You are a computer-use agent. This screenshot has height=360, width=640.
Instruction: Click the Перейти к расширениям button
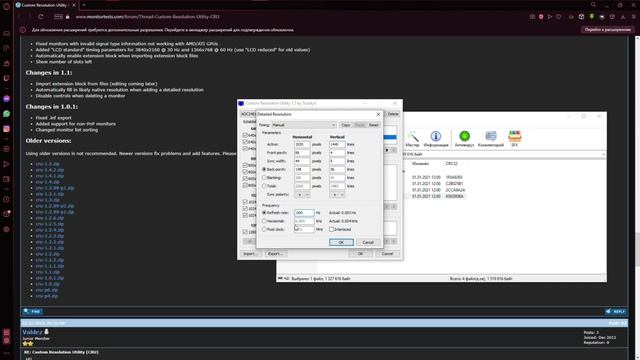point(607,30)
